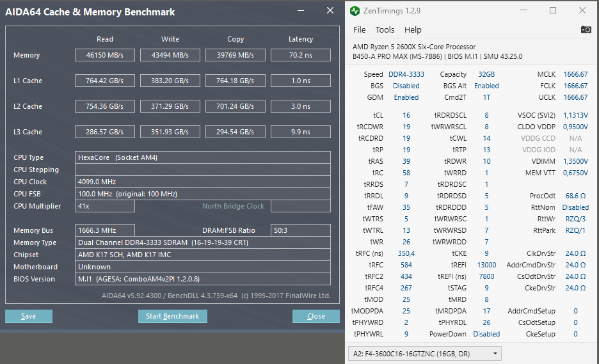Viewport: 599px width, 364px height.
Task: Click the BGS Disabled value
Action: tap(406, 86)
